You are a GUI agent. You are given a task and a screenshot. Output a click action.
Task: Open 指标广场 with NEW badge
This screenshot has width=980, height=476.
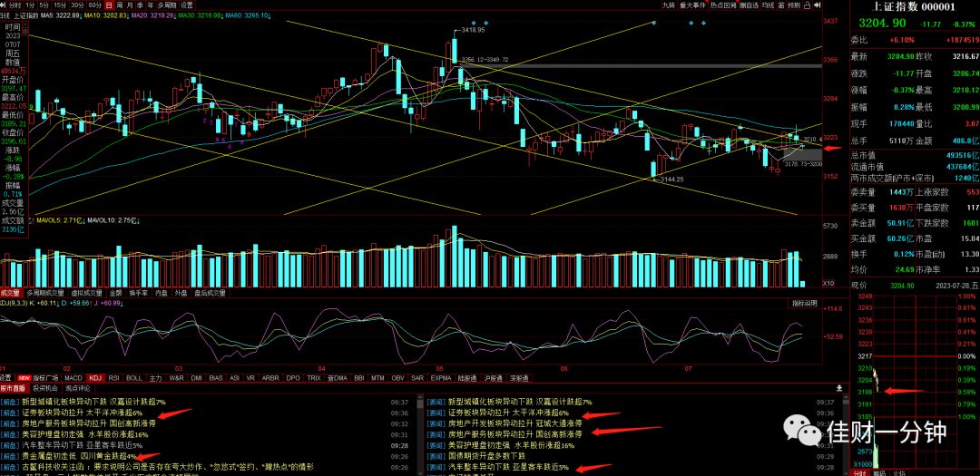[x=38, y=378]
